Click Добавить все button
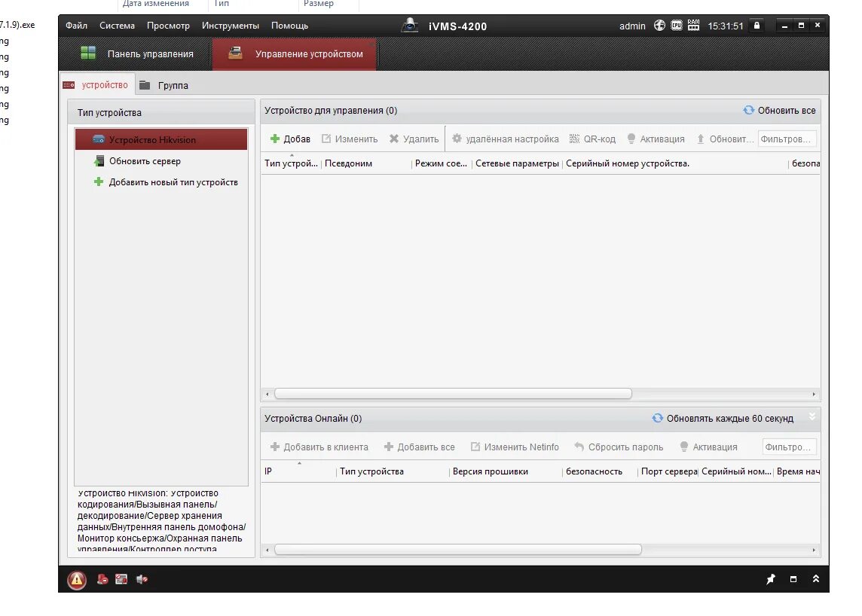The height and width of the screenshot is (616, 862). coord(420,447)
